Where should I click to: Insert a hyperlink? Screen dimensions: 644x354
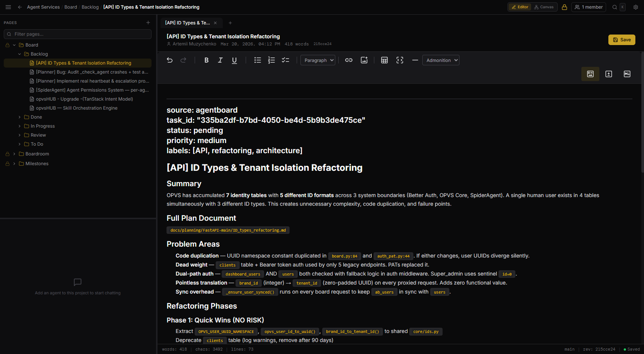pyautogui.click(x=349, y=60)
